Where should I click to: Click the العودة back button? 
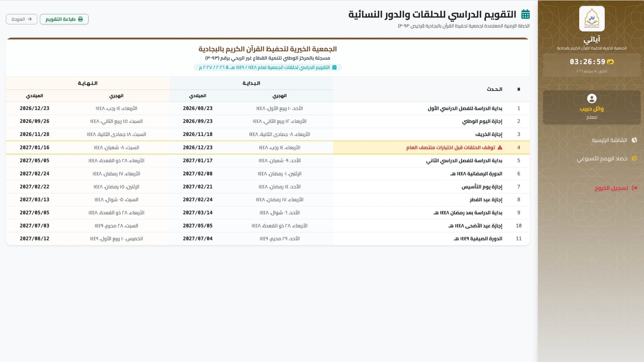(22, 19)
